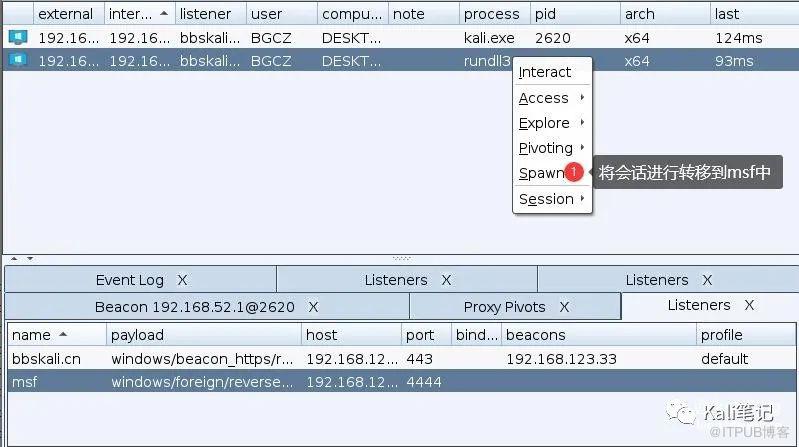
Task: Sort beacons by arch column
Action: click(x=665, y=14)
